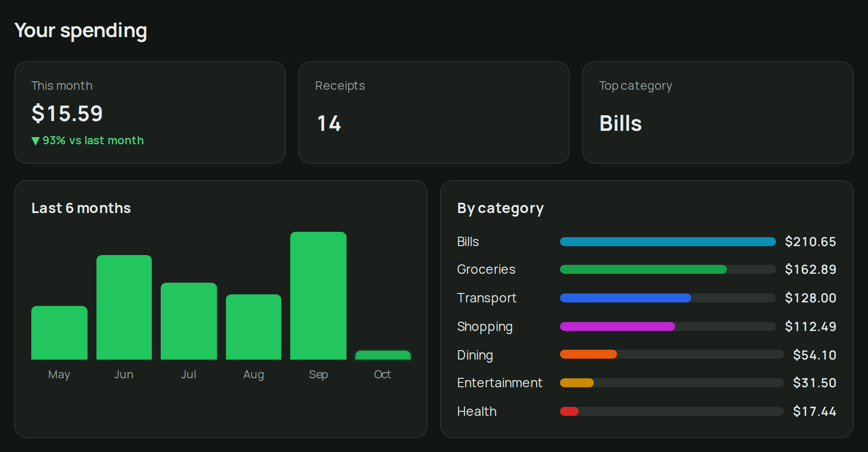Click the $210.65 Bills amount
Viewport: 868px width, 452px height.
click(x=810, y=242)
